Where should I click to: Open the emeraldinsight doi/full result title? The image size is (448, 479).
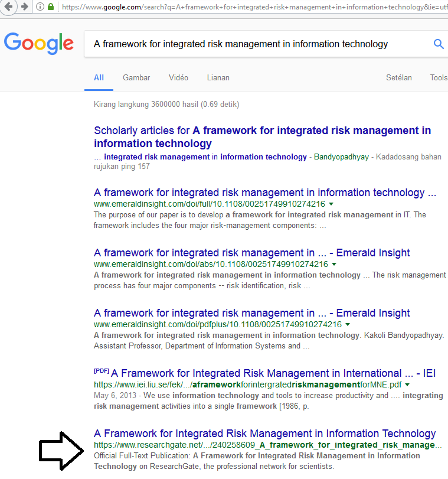265,193
